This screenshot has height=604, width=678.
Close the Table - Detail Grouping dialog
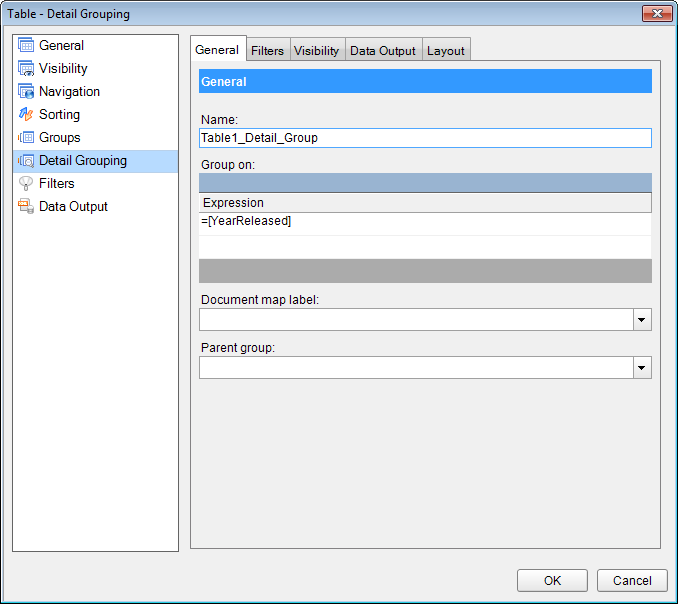657,13
